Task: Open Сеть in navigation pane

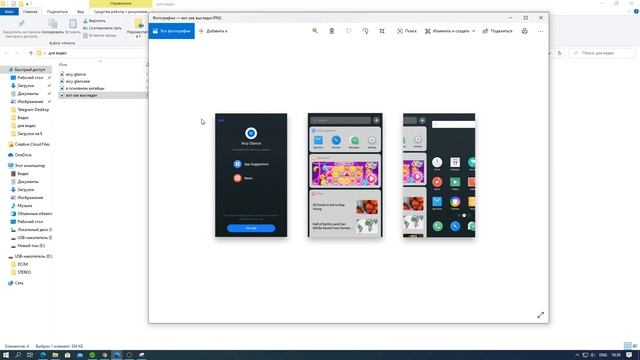Action: (19, 283)
